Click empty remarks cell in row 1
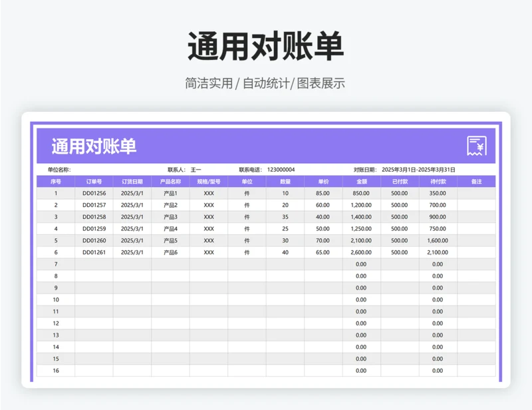This screenshot has width=532, height=410. (x=476, y=193)
